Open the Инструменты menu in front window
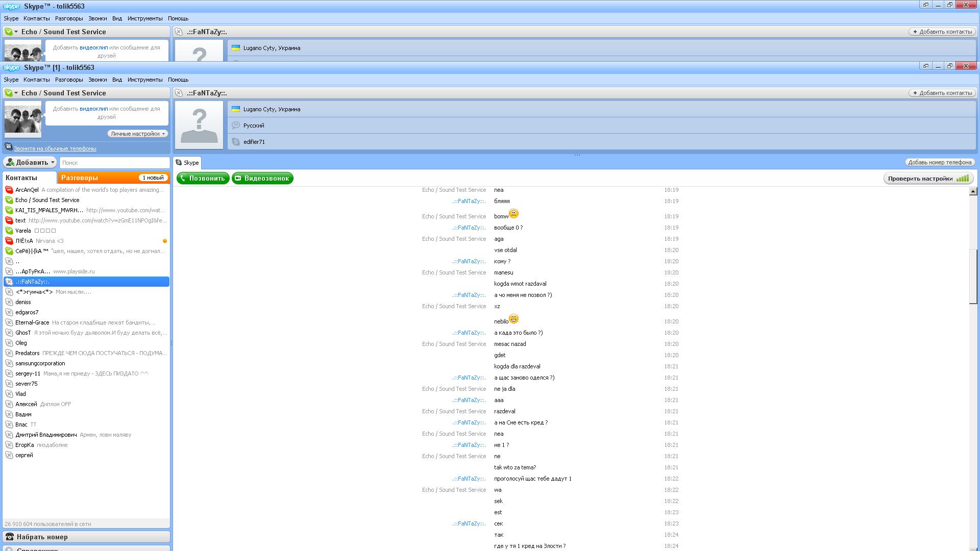This screenshot has width=980, height=551. click(x=145, y=80)
